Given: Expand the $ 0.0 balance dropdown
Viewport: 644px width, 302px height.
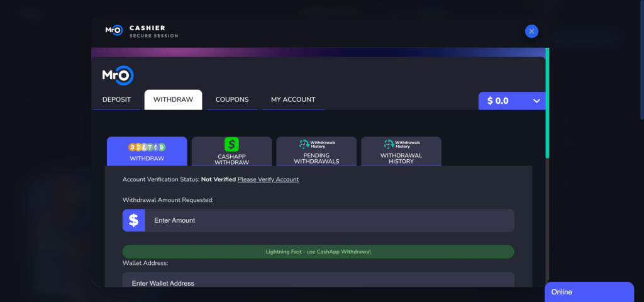Looking at the screenshot, I should click(x=512, y=101).
